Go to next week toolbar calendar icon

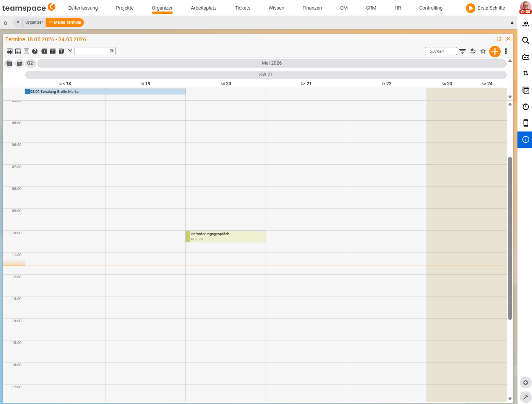(61, 51)
